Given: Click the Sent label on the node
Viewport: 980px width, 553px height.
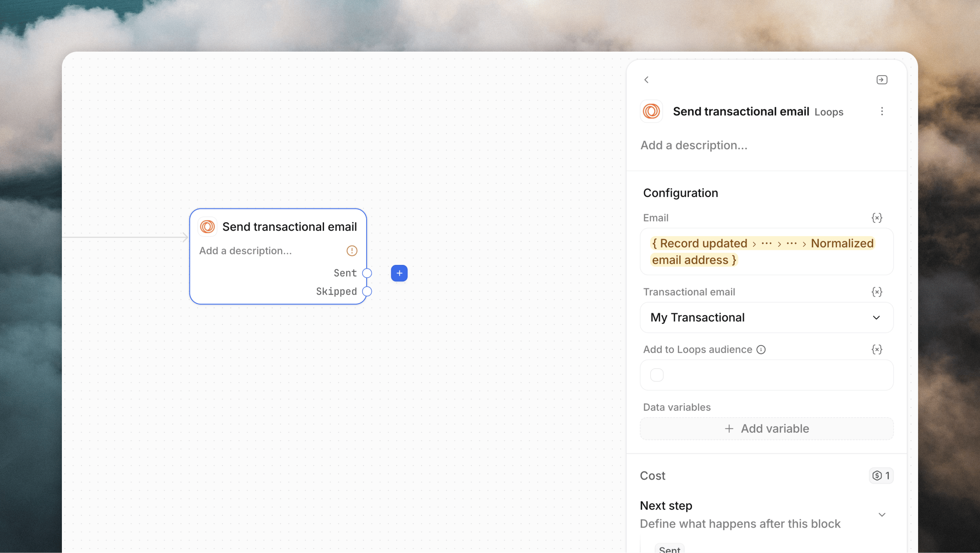Looking at the screenshot, I should pos(345,273).
